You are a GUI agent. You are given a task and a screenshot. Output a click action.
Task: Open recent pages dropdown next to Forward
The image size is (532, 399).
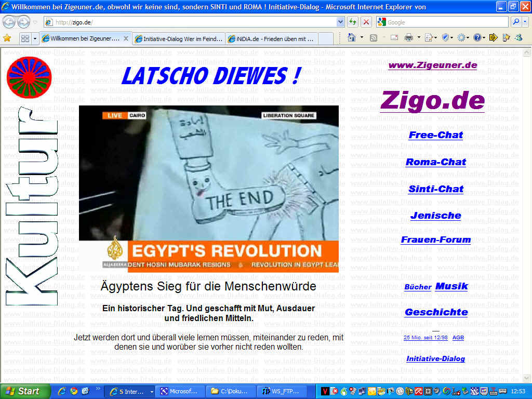35,22
